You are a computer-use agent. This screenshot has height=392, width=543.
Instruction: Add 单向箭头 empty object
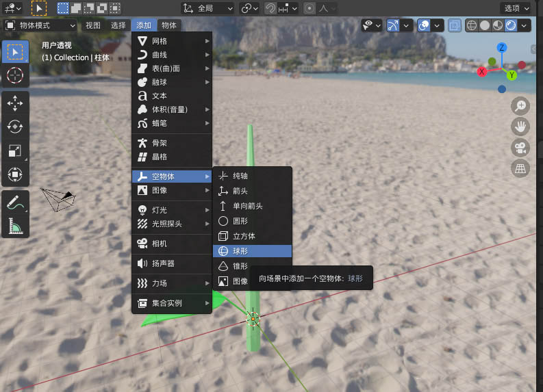tap(253, 206)
